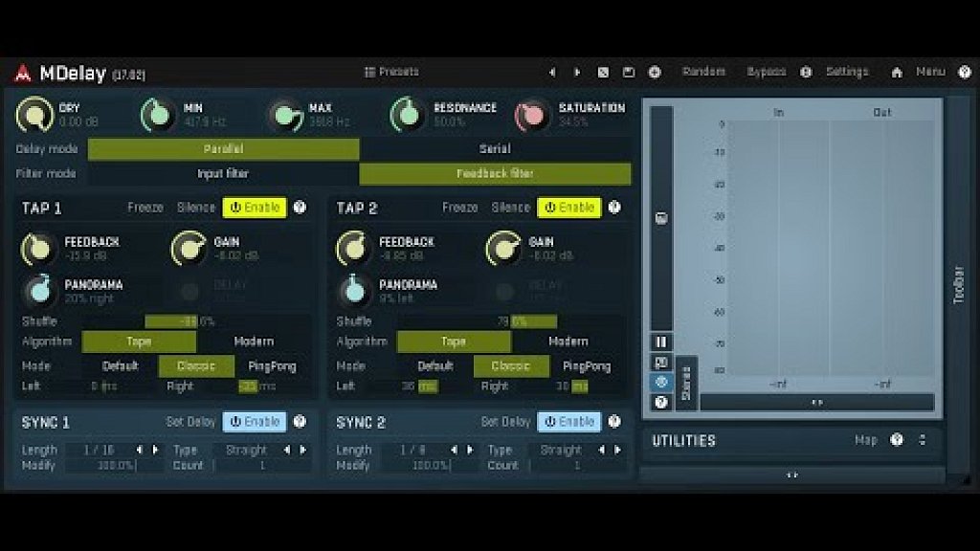The width and height of the screenshot is (980, 551).
Task: Click the home icon in the top bar
Action: click(897, 72)
